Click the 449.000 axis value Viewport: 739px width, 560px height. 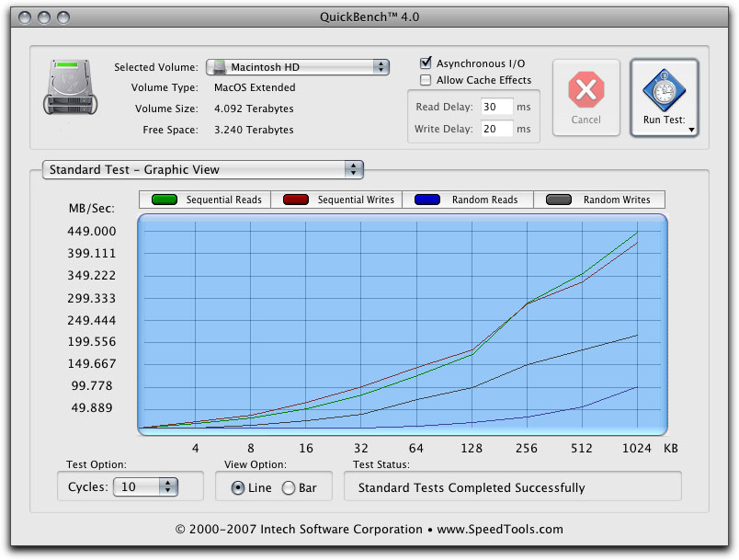pyautogui.click(x=91, y=231)
